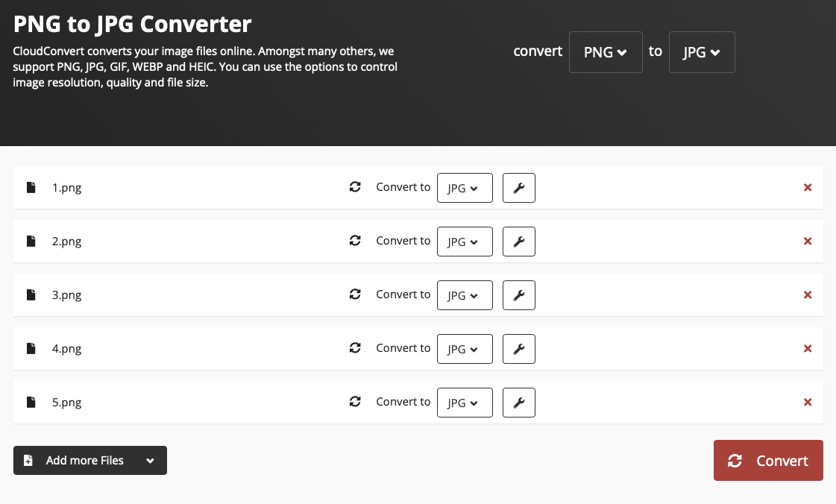The width and height of the screenshot is (836, 504).
Task: Remove 1.png with red X
Action: click(807, 188)
